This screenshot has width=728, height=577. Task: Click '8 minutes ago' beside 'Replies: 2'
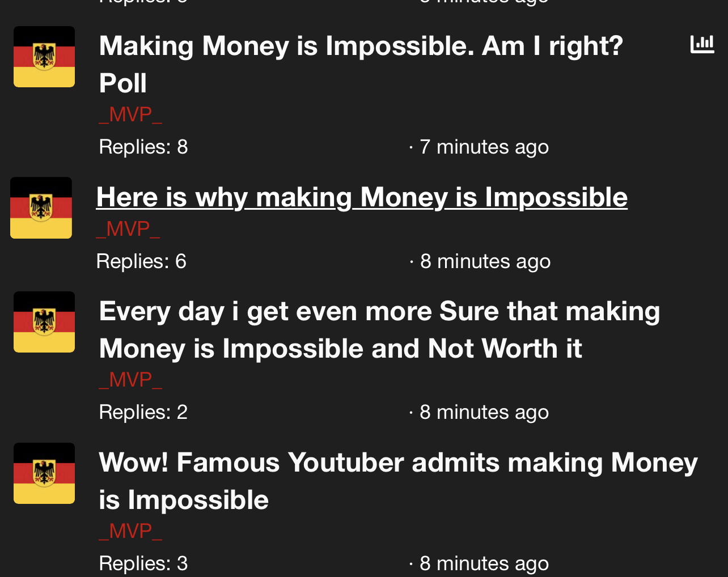[x=484, y=412]
